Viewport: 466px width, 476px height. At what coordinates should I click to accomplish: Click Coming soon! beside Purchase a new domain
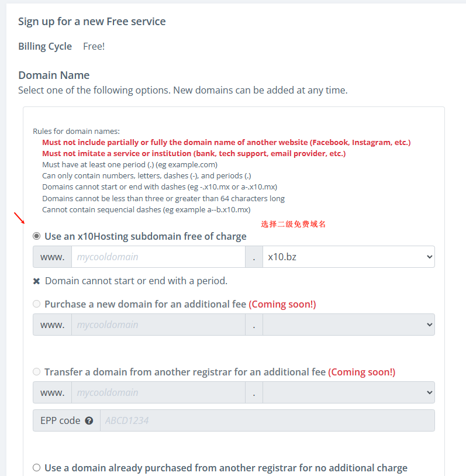coord(282,304)
